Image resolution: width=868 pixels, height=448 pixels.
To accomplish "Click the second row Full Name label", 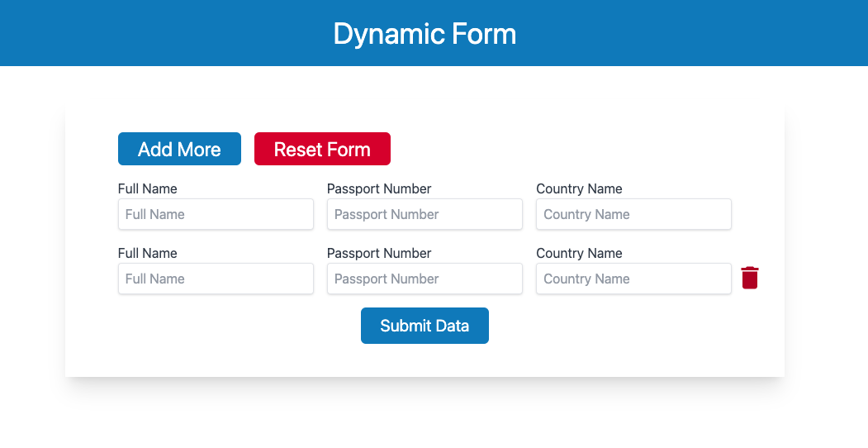I will coord(147,253).
